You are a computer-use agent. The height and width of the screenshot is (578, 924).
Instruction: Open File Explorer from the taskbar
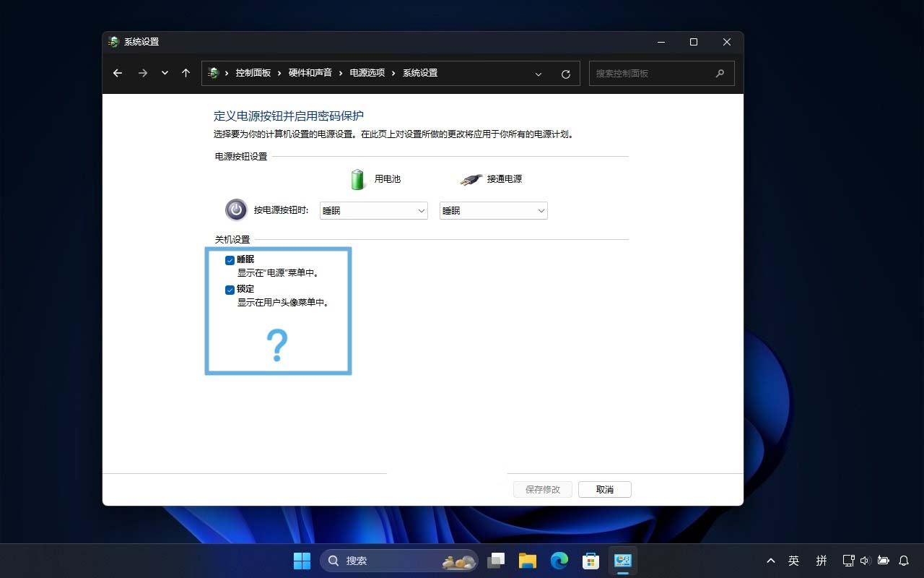coord(527,561)
